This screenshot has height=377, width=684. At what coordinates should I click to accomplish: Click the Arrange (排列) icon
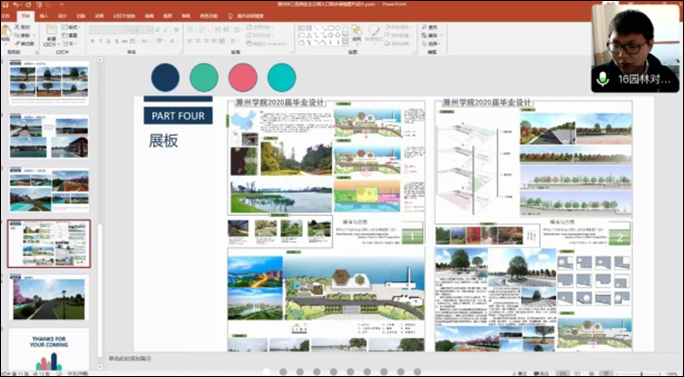coord(356,32)
